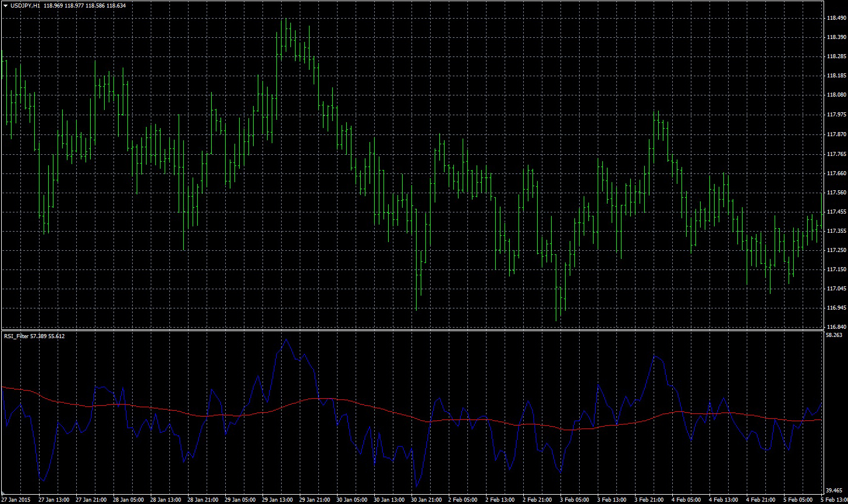Screen dimensions: 848x504
Task: Click the USDJPY,H1 symbol label
Action: (x=25, y=5)
